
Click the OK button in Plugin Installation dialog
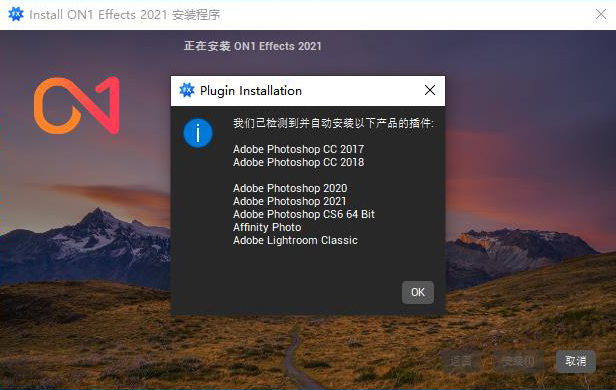pyautogui.click(x=418, y=292)
